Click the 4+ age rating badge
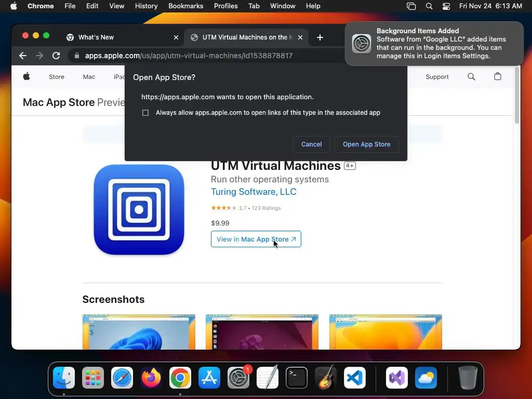Screen dimensions: 532x399 350,166
